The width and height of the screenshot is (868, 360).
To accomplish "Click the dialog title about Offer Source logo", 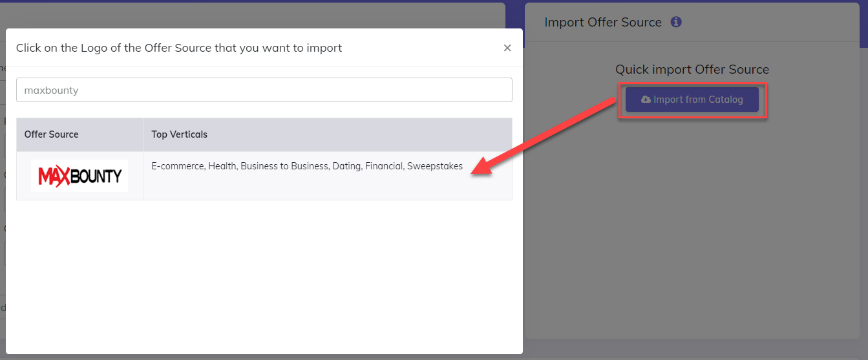I will [179, 48].
